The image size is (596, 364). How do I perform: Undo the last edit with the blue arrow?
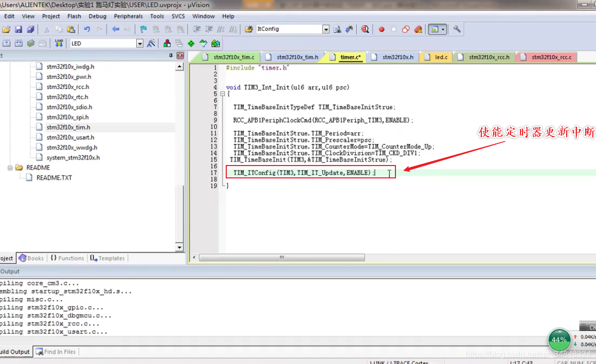[87, 29]
